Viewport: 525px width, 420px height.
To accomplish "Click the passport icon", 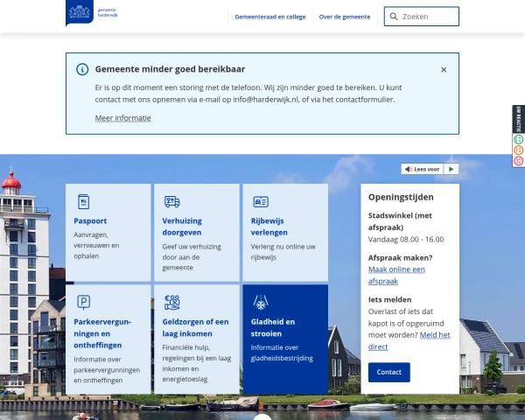I will 83,201.
